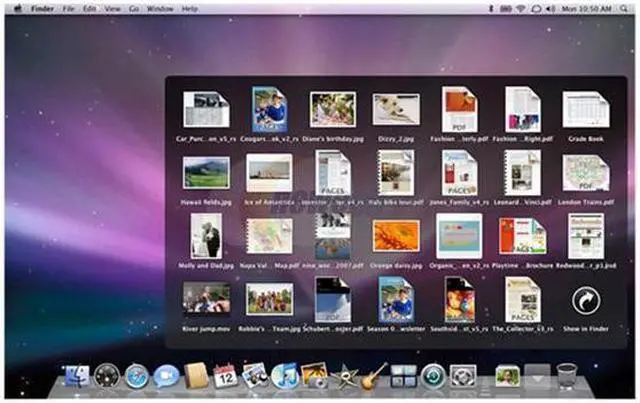This screenshot has width=640, height=403.
Task: Launch iTunes from the Dock
Action: pyautogui.click(x=285, y=376)
